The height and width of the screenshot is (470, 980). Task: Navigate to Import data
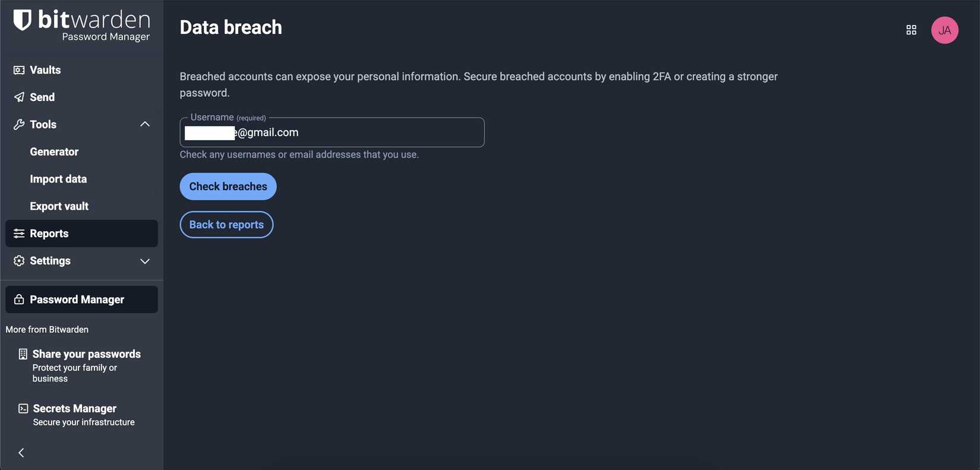58,178
